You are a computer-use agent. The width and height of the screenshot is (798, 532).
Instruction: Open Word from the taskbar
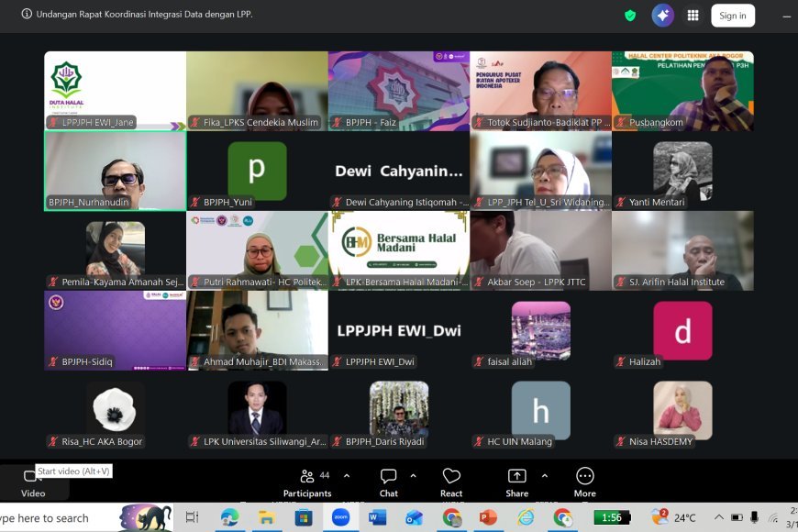377,517
